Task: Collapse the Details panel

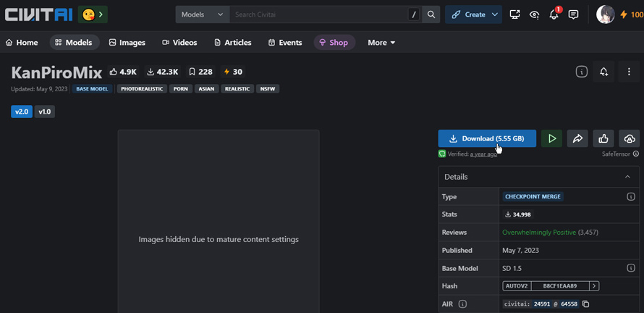Action: point(627,177)
